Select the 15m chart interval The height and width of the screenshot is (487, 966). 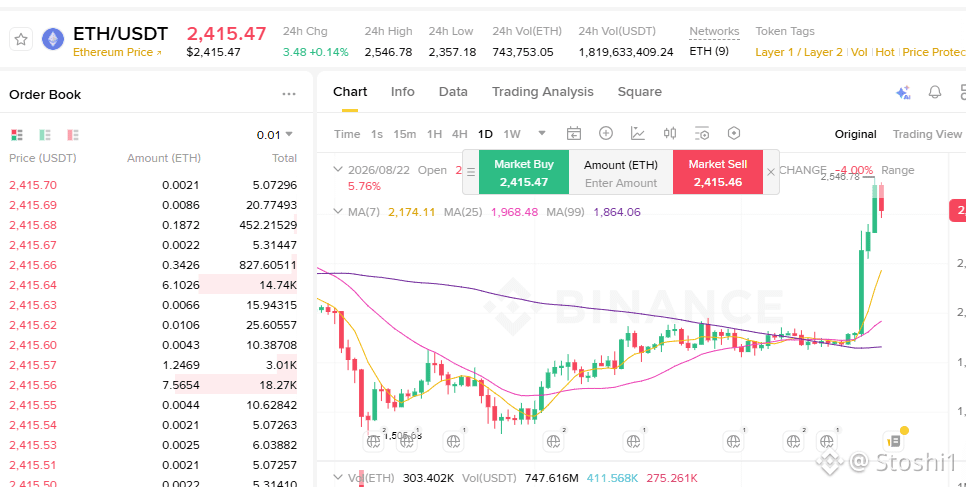[x=405, y=134]
